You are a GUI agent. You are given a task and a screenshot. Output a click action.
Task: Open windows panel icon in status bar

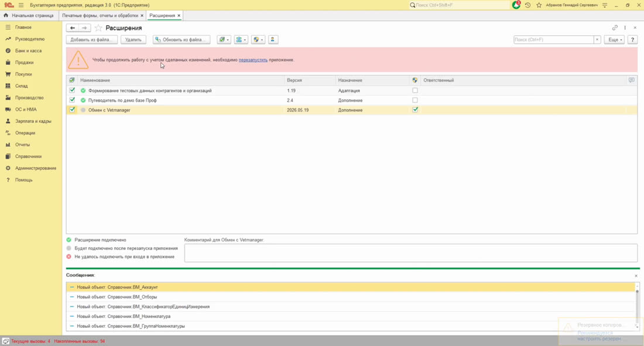(6, 341)
